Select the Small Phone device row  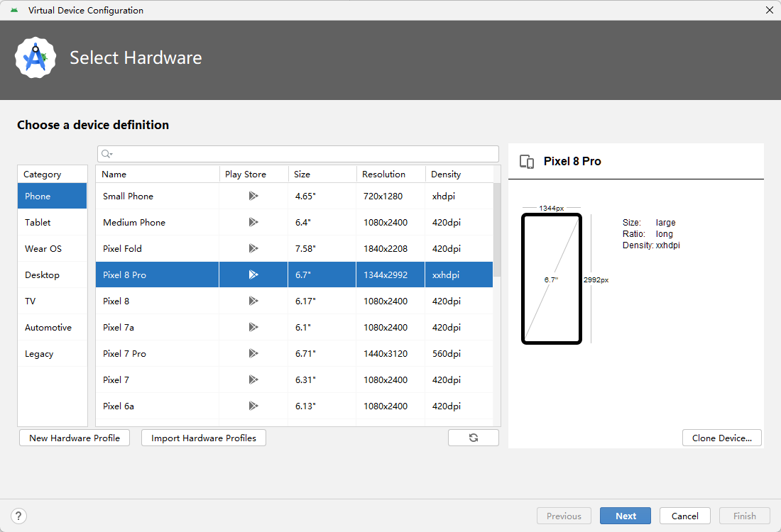pyautogui.click(x=295, y=196)
